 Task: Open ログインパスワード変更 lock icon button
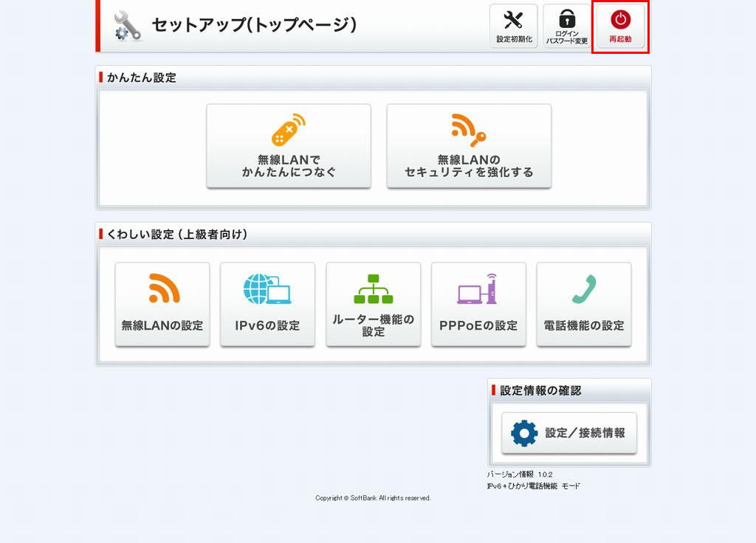coord(567,26)
